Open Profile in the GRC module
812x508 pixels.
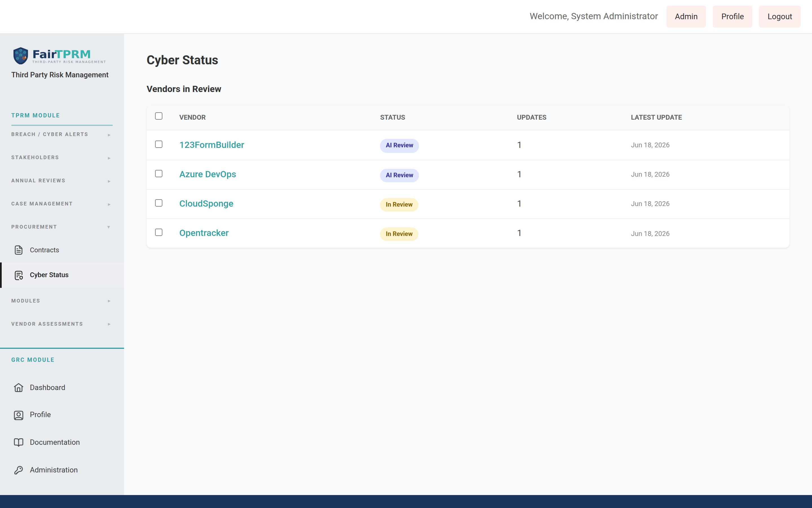(x=62, y=415)
